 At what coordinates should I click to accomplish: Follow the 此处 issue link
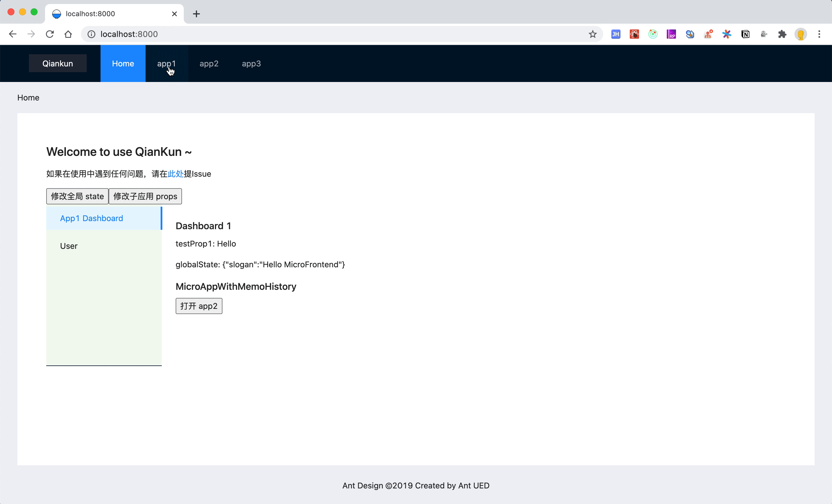[176, 174]
